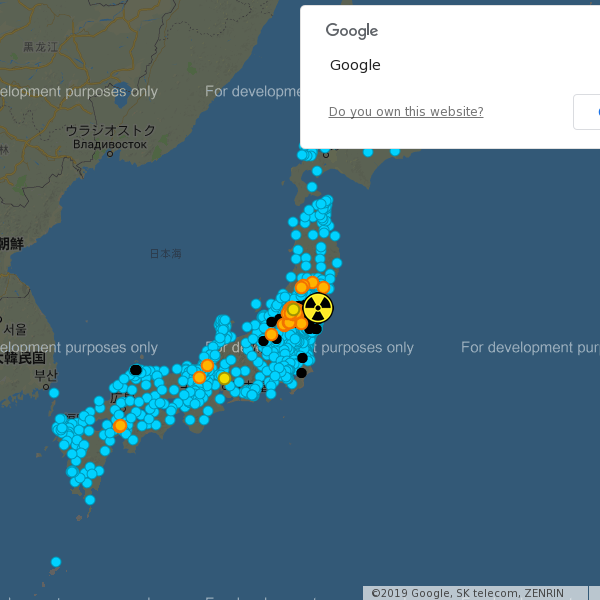Click the upper black marker on Chiba coast
The width and height of the screenshot is (600, 600).
302,358
